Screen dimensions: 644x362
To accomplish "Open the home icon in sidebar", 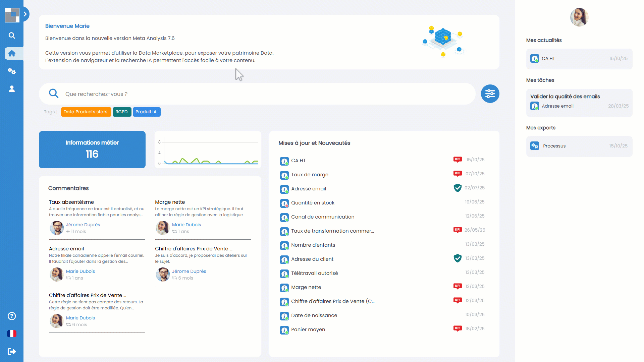I will pyautogui.click(x=12, y=53).
